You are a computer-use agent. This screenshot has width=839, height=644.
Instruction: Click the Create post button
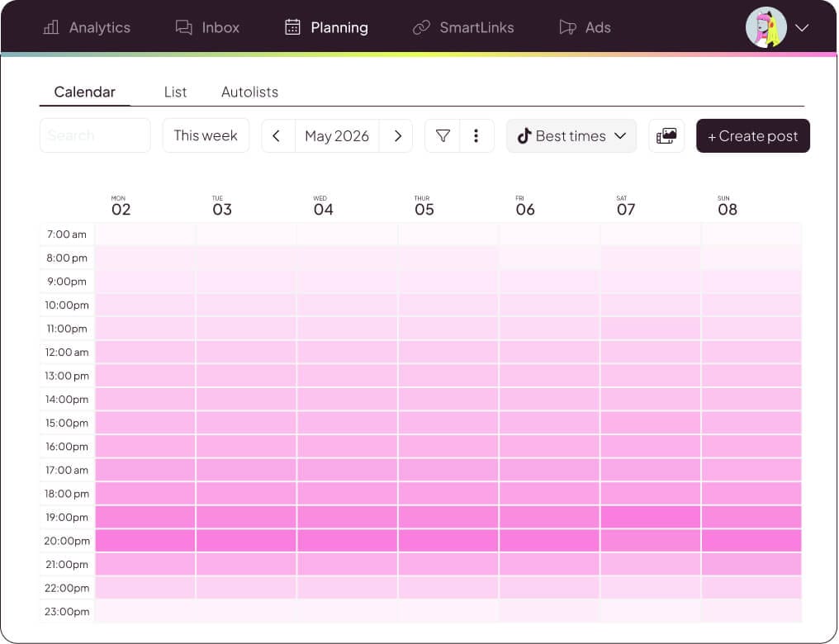753,136
